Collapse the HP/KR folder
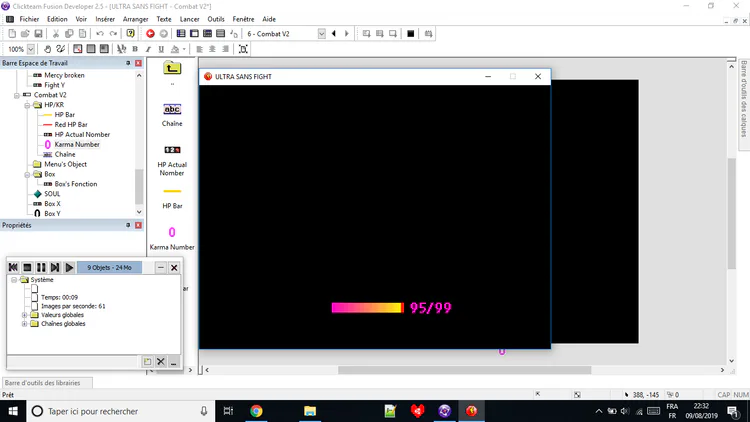The image size is (750, 422). pos(27,105)
